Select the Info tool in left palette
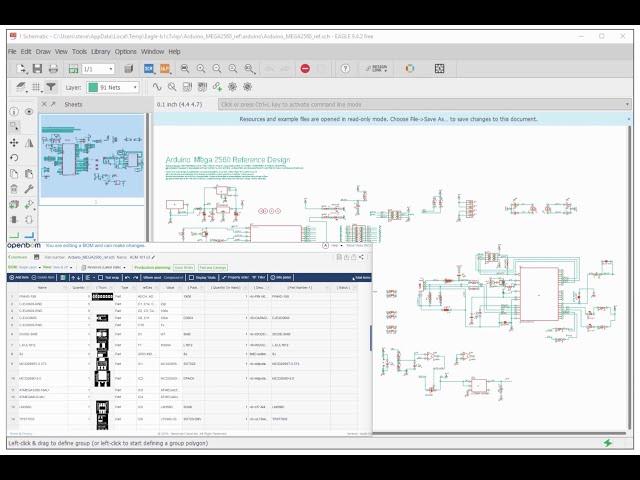 click(x=14, y=111)
